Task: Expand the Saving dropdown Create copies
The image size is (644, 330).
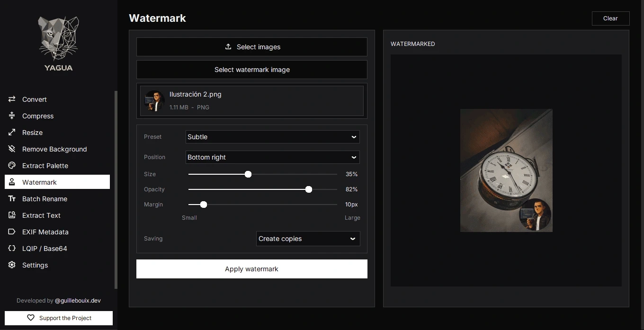Action: tap(308, 239)
